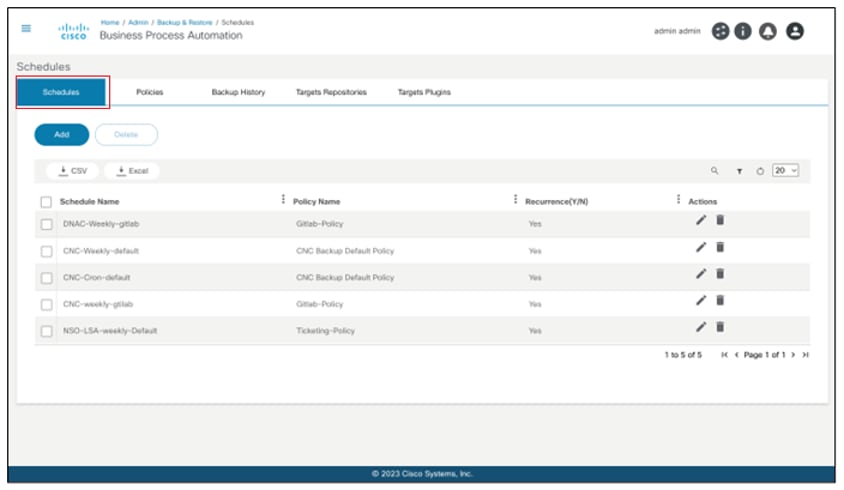The width and height of the screenshot is (844, 490).
Task: Follow the Backup & Restore breadcrumb link
Action: click(x=185, y=22)
